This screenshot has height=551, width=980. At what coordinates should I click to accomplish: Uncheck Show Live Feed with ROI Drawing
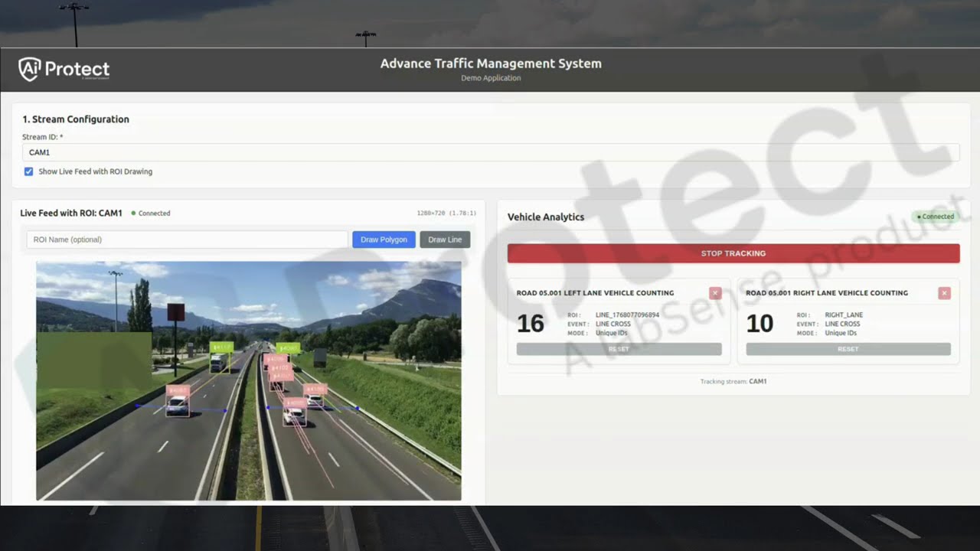tap(28, 171)
